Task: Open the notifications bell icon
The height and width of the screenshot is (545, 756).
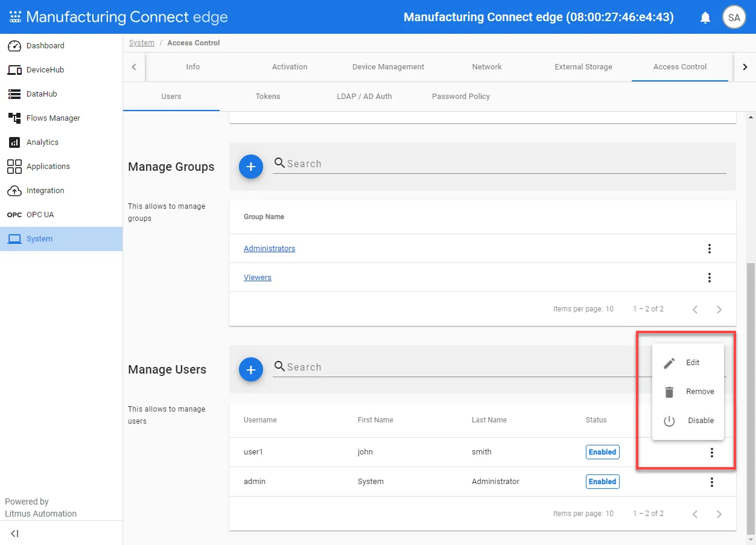Action: (705, 18)
